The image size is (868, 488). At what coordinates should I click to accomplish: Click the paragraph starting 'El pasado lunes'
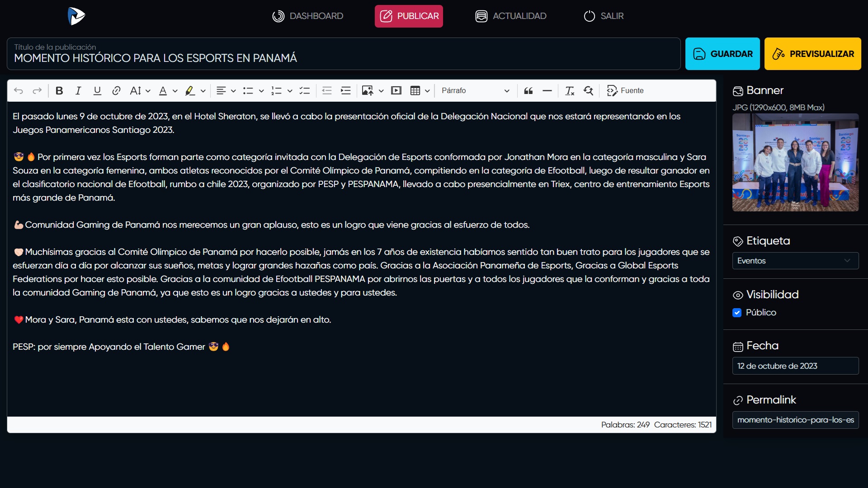346,123
